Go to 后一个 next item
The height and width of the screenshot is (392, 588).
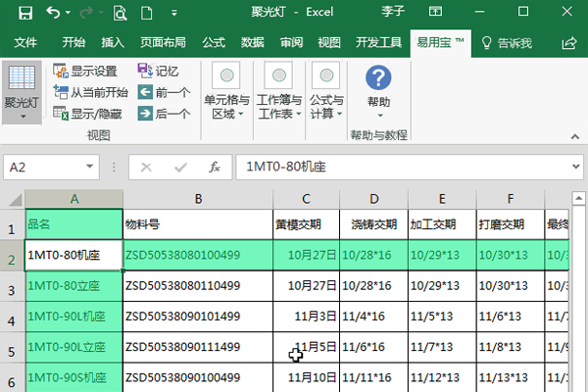point(164,114)
